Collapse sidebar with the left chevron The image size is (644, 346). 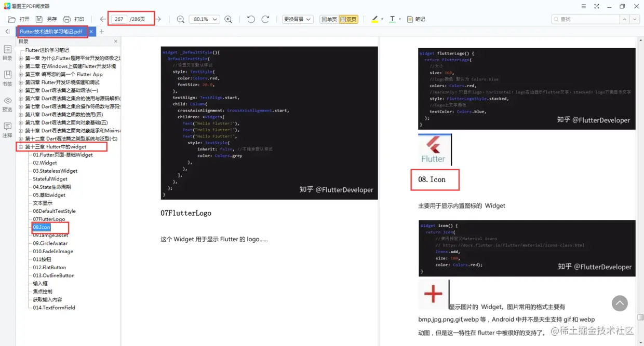click(x=7, y=32)
